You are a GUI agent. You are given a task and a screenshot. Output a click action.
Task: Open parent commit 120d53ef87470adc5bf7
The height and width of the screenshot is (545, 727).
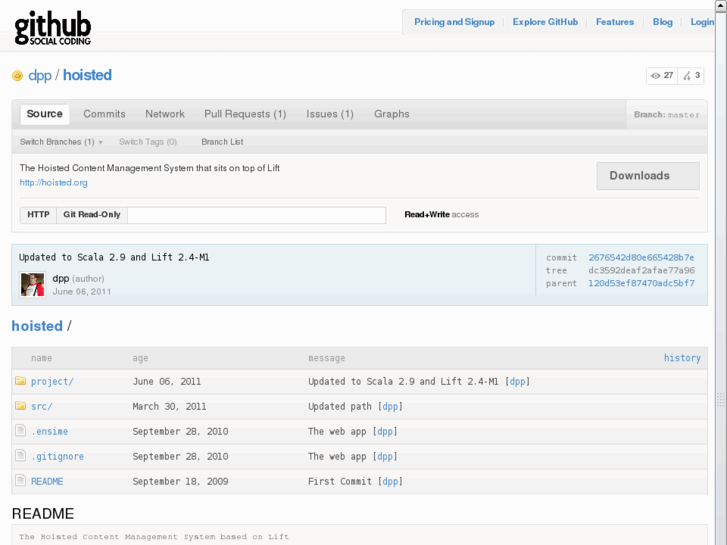(641, 283)
